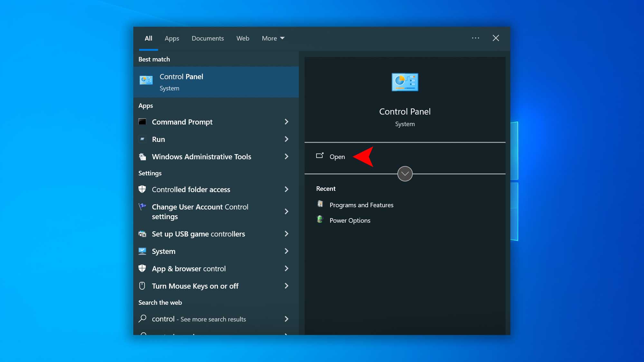Open recent item Programs and Features
Screen dimensions: 644x362
click(x=361, y=205)
